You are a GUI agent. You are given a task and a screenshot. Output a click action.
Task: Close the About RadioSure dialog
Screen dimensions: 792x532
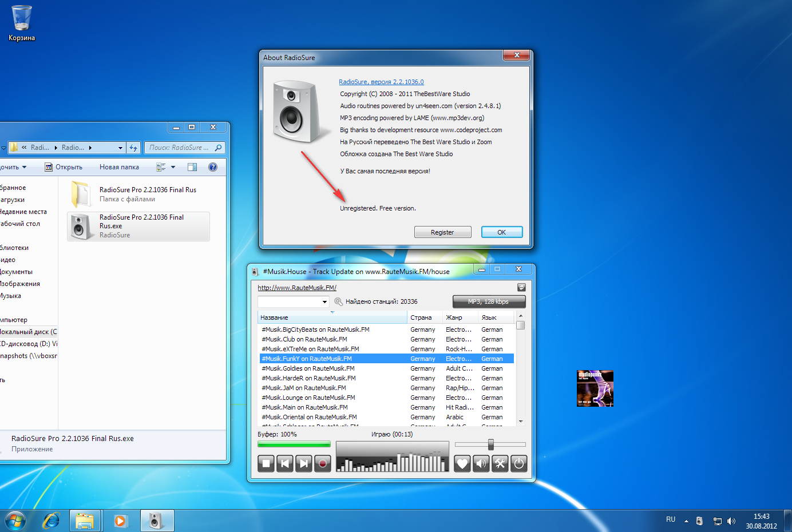(x=517, y=55)
